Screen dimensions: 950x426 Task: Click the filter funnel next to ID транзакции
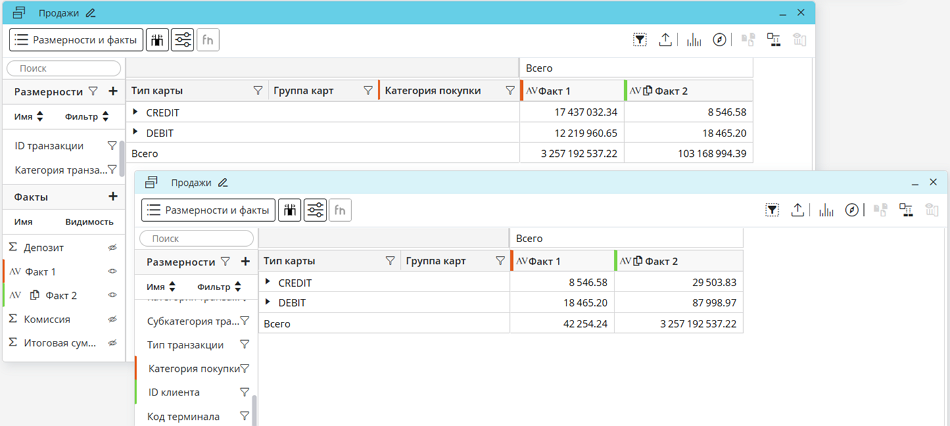(x=112, y=146)
